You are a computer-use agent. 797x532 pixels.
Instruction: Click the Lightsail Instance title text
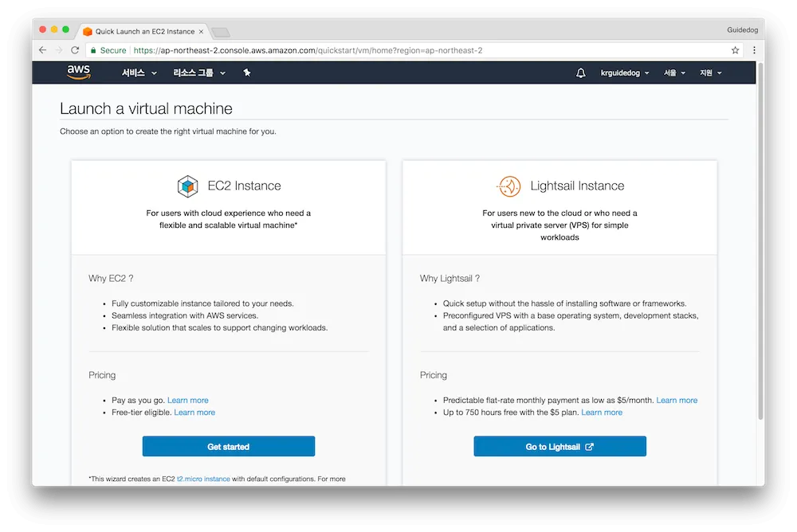pos(577,186)
